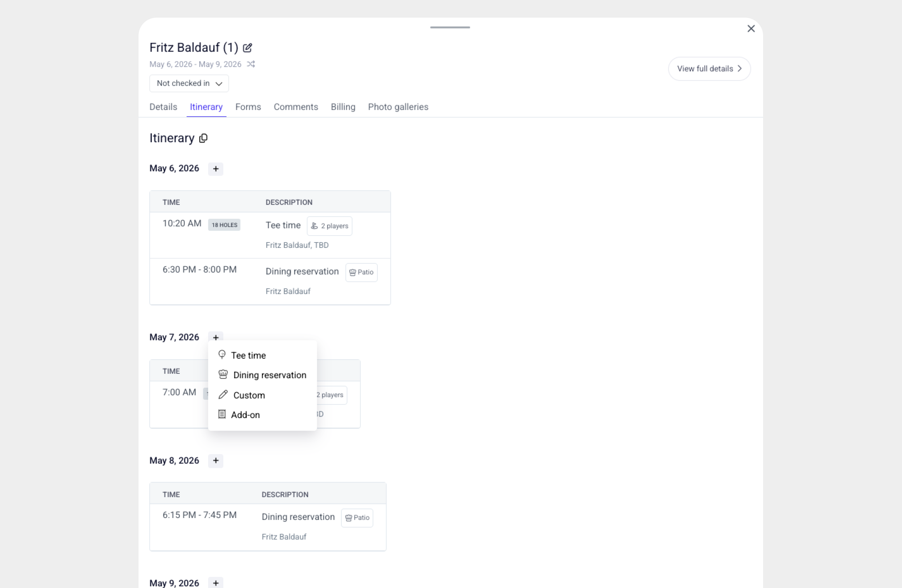Click the golfer icon in the 2 players badge

point(315,226)
